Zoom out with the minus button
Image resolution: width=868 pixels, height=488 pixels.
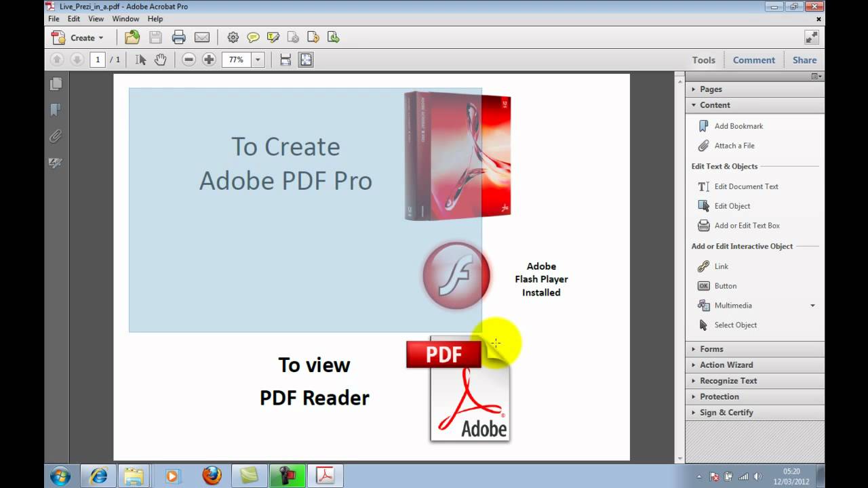point(189,60)
